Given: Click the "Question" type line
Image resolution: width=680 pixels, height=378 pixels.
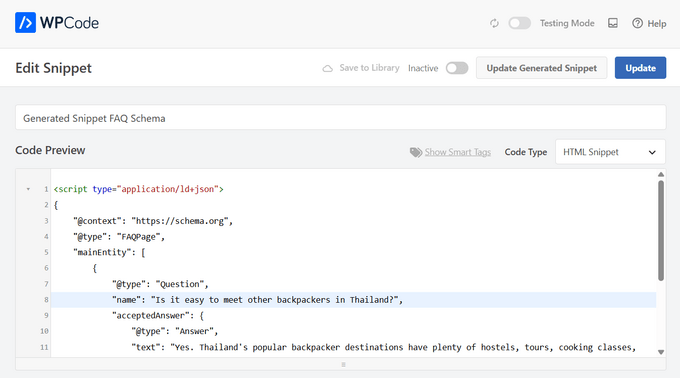Looking at the screenshot, I should point(160,284).
